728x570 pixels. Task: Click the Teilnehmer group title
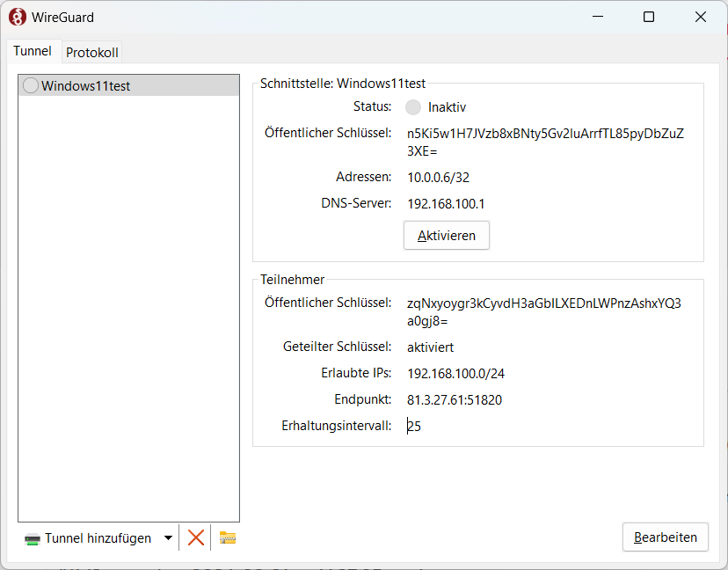click(x=292, y=280)
